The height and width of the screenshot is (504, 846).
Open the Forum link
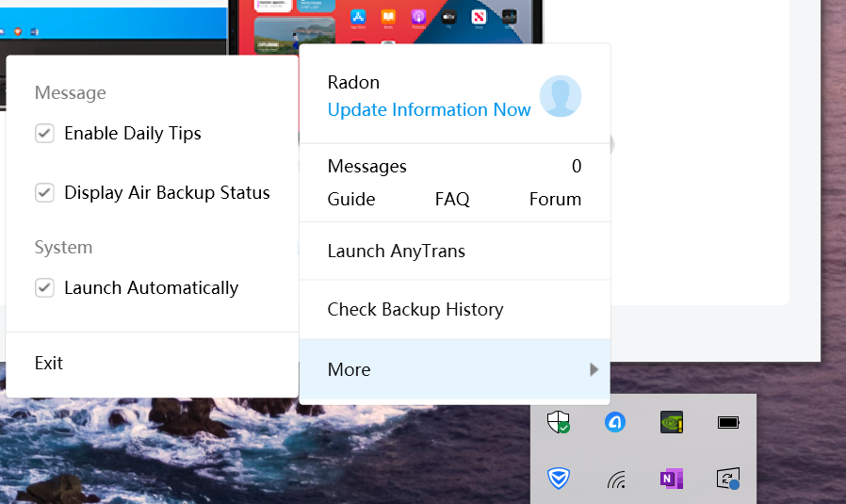click(x=555, y=199)
